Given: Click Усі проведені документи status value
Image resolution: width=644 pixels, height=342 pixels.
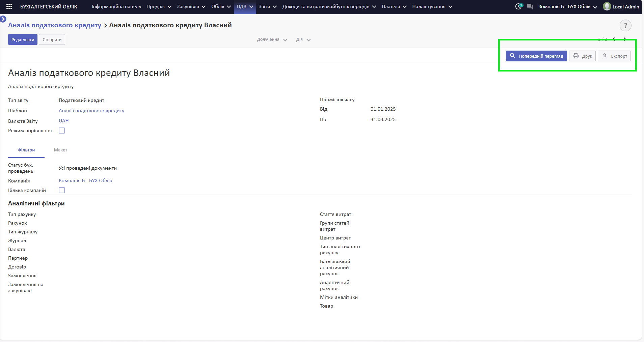Looking at the screenshot, I should [x=88, y=168].
